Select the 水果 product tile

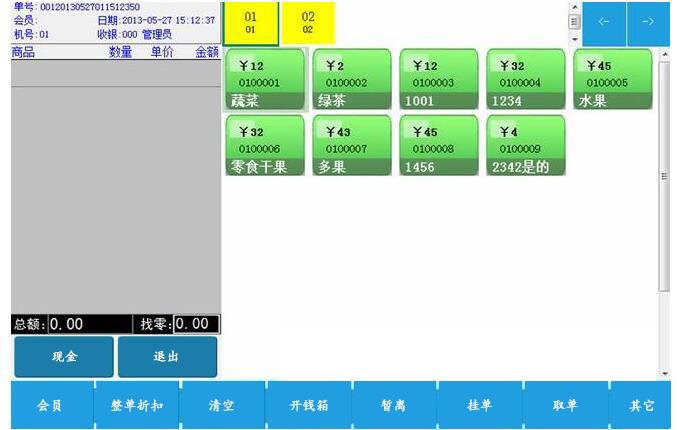[612, 79]
